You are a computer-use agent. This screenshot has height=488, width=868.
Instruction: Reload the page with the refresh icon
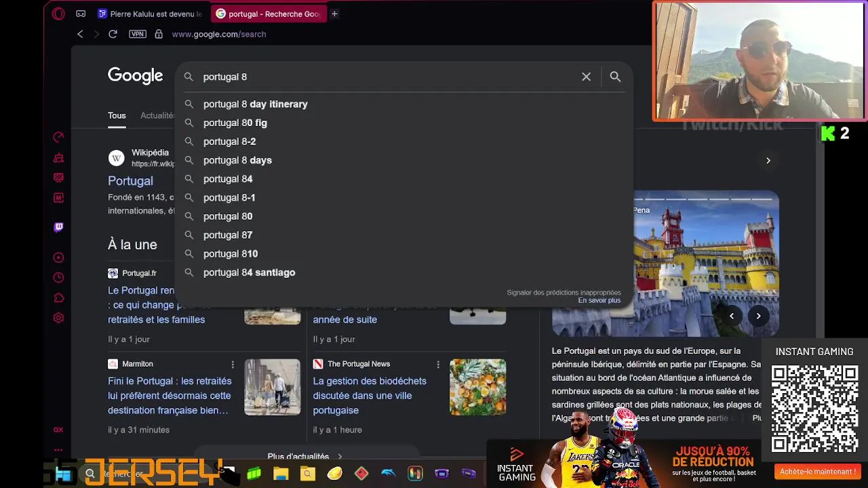113,34
